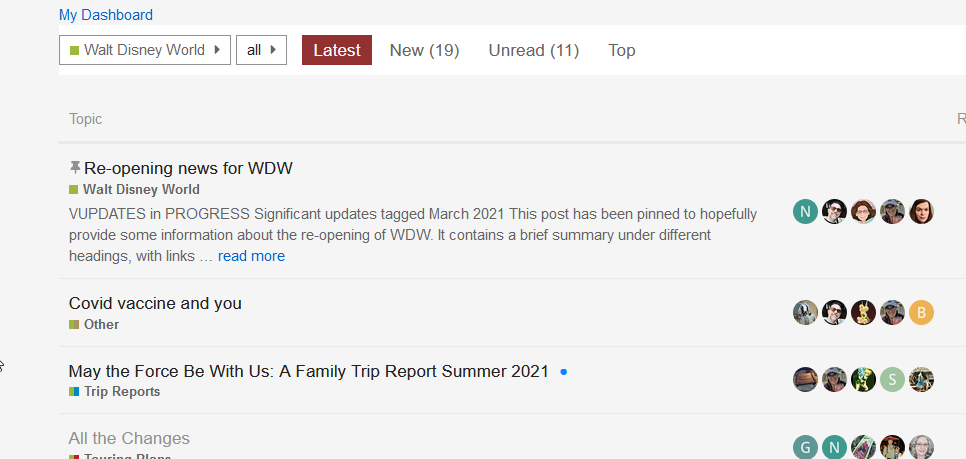The image size is (966, 459).
Task: Open the Walt Disney World category dropdown
Action: click(145, 50)
